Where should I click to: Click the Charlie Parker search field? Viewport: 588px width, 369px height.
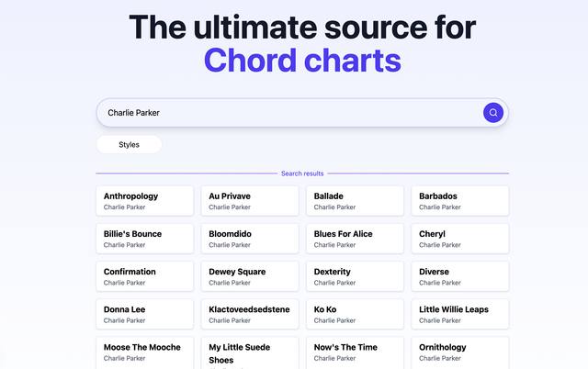pyautogui.click(x=285, y=113)
